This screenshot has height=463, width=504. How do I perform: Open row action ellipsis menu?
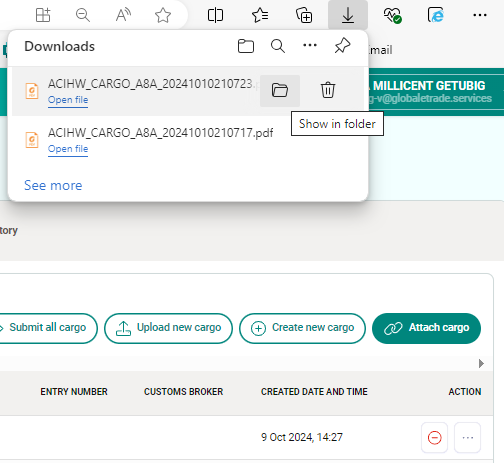(x=468, y=438)
